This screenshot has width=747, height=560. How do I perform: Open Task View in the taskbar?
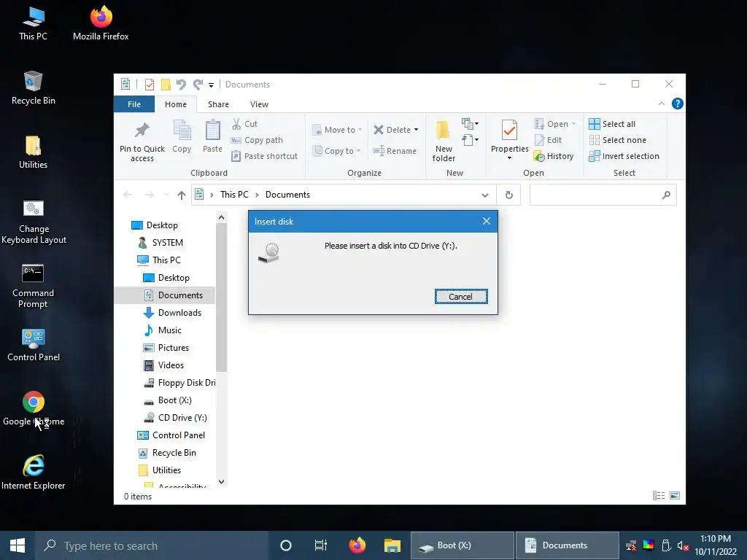(x=321, y=545)
